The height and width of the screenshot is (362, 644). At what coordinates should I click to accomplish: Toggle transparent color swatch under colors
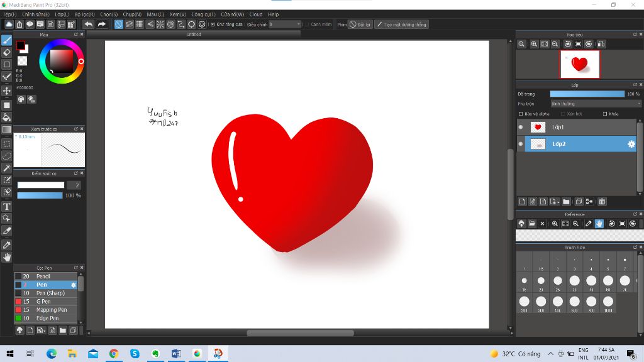(22, 61)
